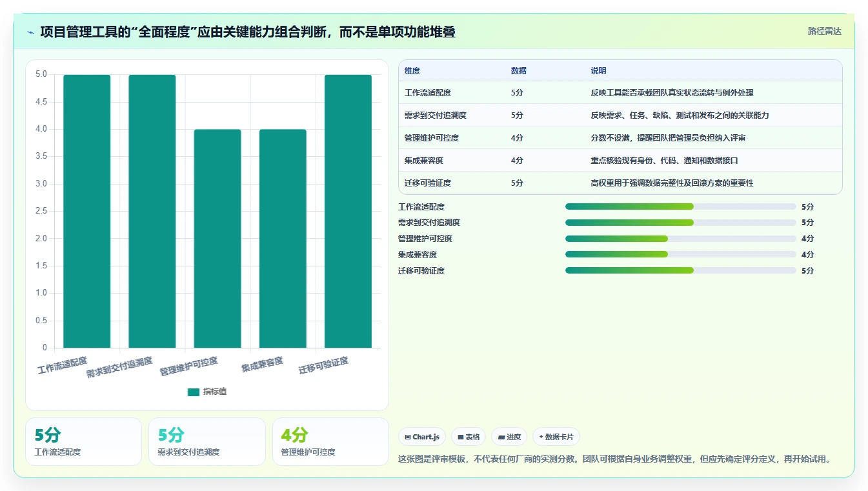Image resolution: width=868 pixels, height=491 pixels.
Task: Click the 迁移可验证度 bar in the chart
Action: coord(348,211)
